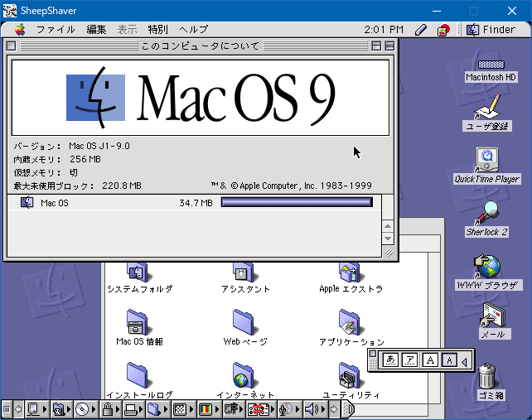
Task: Click the about window zoom box
Action: coord(376,46)
